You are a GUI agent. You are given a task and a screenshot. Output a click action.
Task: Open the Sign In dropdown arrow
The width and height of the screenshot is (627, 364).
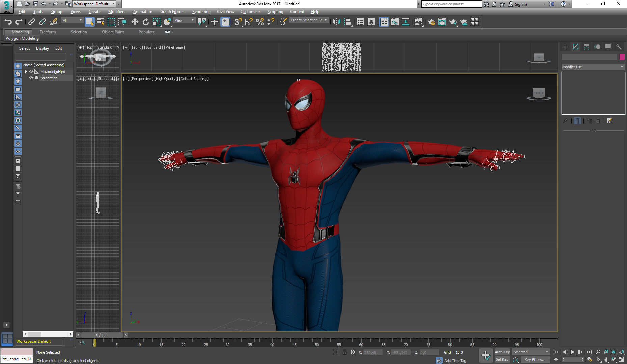[x=544, y=4]
